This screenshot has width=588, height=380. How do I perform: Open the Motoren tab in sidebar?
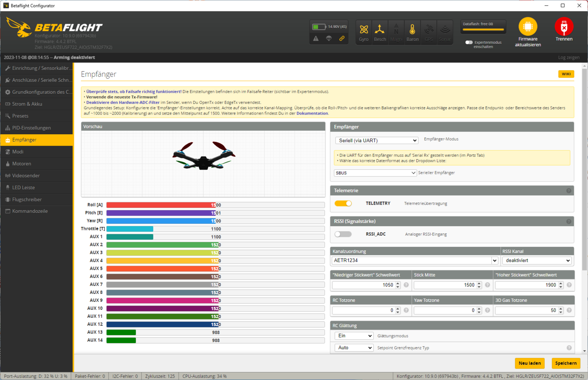[22, 164]
